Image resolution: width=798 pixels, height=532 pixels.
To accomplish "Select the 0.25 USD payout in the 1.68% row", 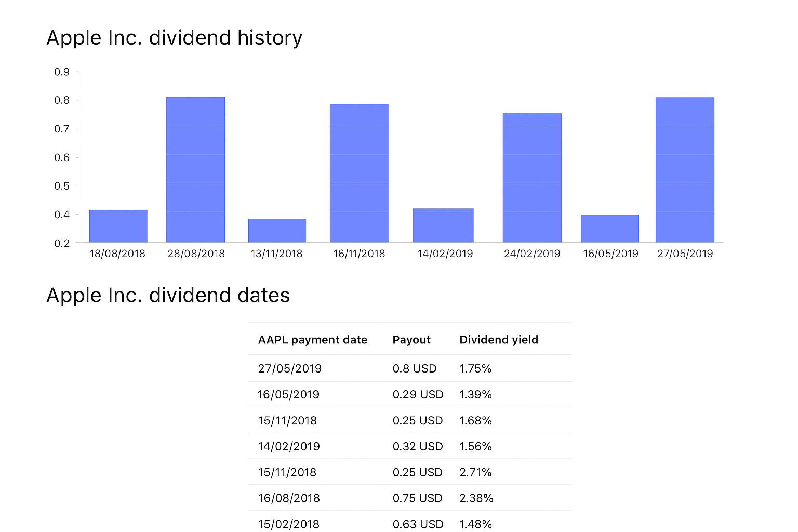I will point(418,420).
